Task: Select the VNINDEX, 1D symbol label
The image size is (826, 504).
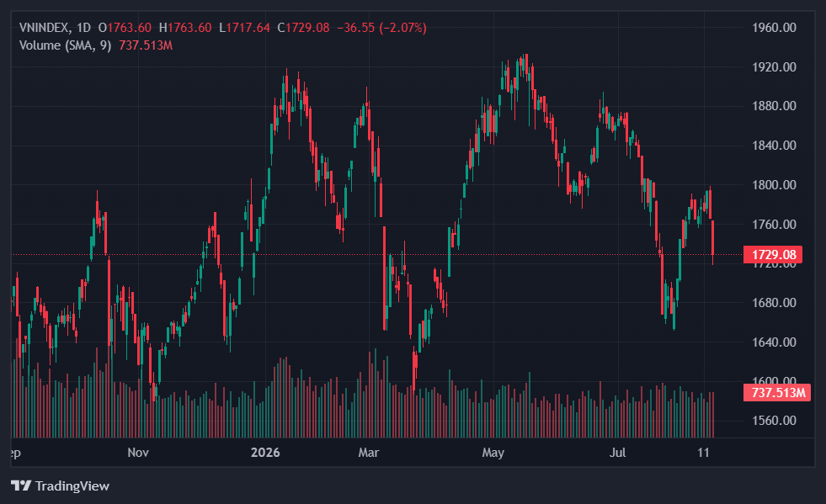Action: tap(55, 28)
